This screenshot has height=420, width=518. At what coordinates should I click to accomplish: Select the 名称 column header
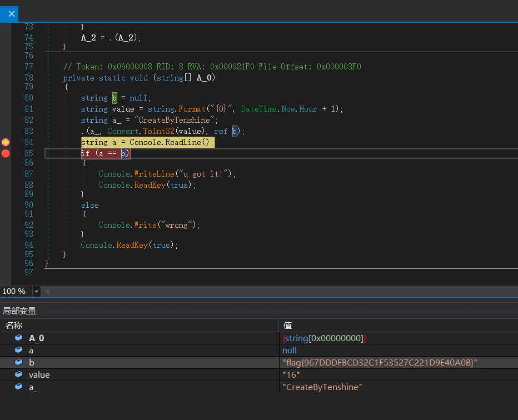(x=13, y=326)
